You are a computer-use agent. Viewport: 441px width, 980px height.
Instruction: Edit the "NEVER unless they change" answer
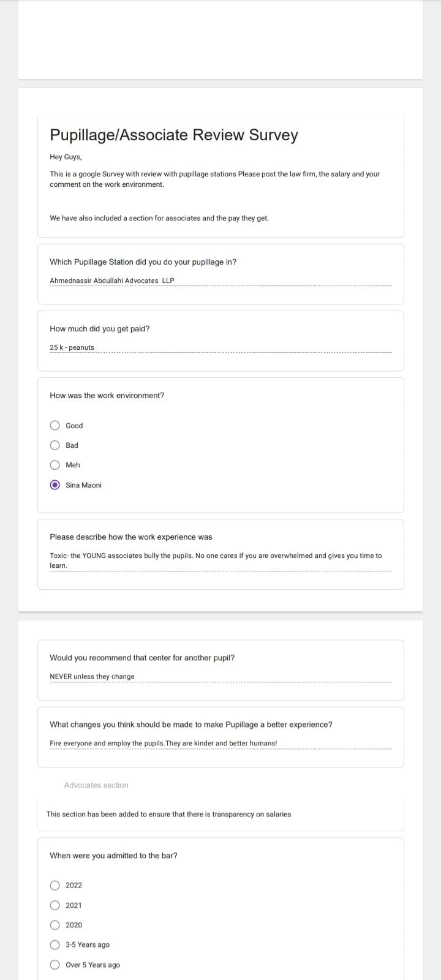click(221, 676)
